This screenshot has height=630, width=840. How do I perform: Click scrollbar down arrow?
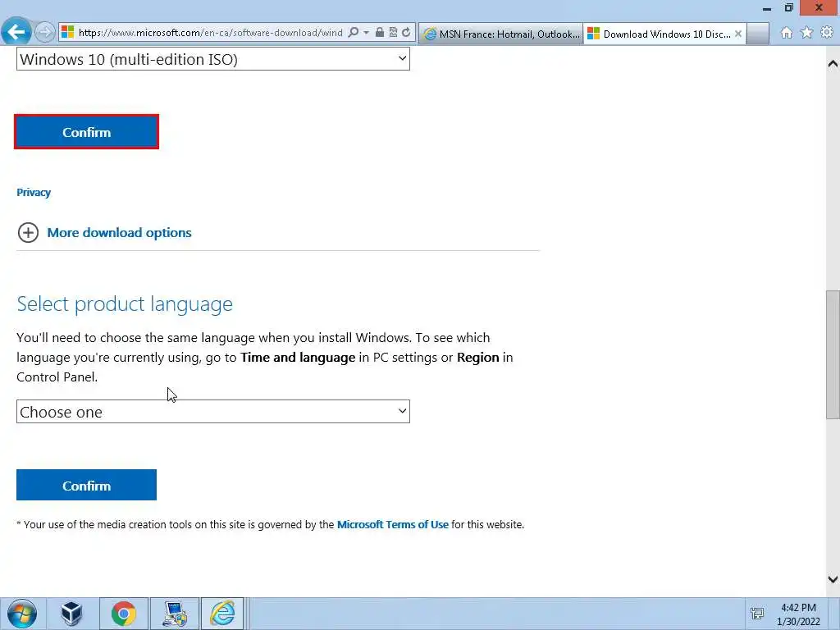(x=833, y=578)
